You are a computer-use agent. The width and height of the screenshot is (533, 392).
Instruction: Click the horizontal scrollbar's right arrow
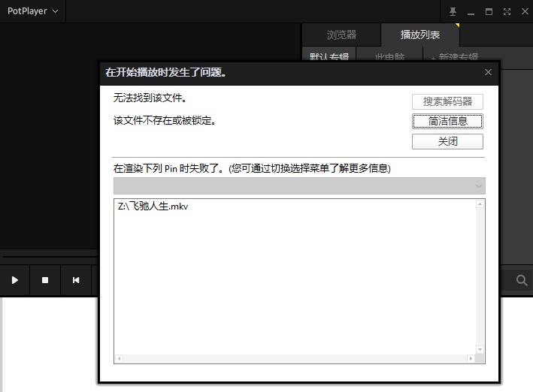tap(471, 360)
